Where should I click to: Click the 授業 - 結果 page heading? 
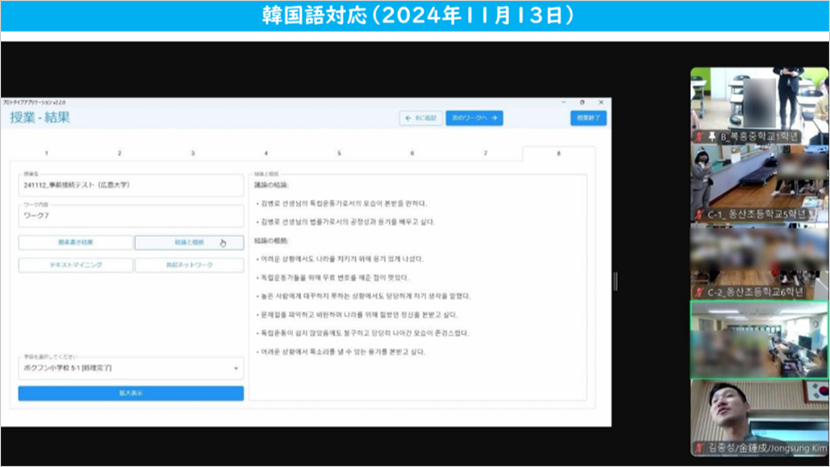40,118
